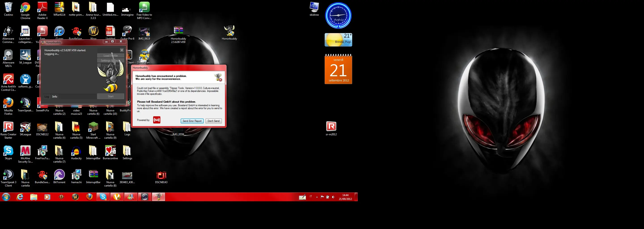
Task: Click the red {sa} SmartAssembly logo
Action: pos(157,120)
